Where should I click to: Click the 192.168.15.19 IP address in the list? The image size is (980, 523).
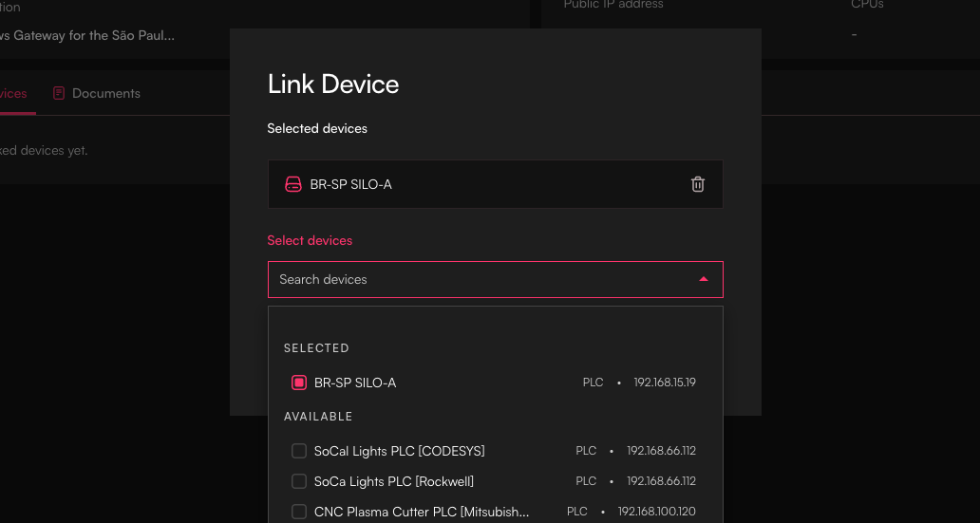pos(665,383)
